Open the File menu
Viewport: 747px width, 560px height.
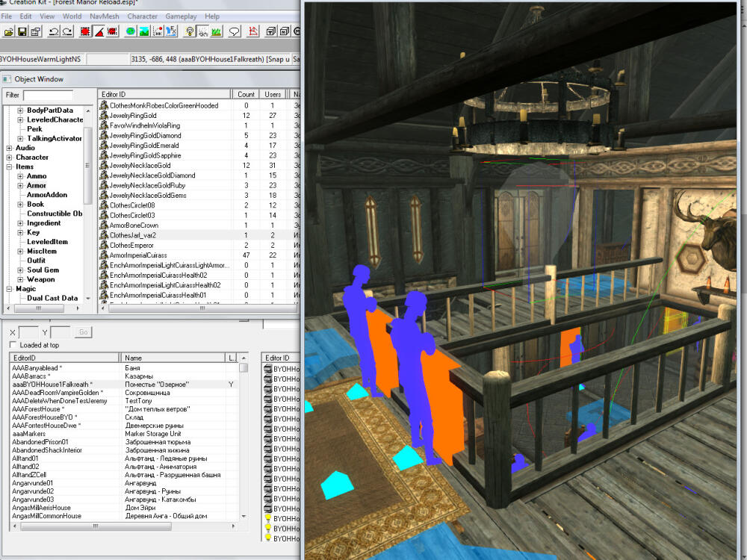(7, 16)
